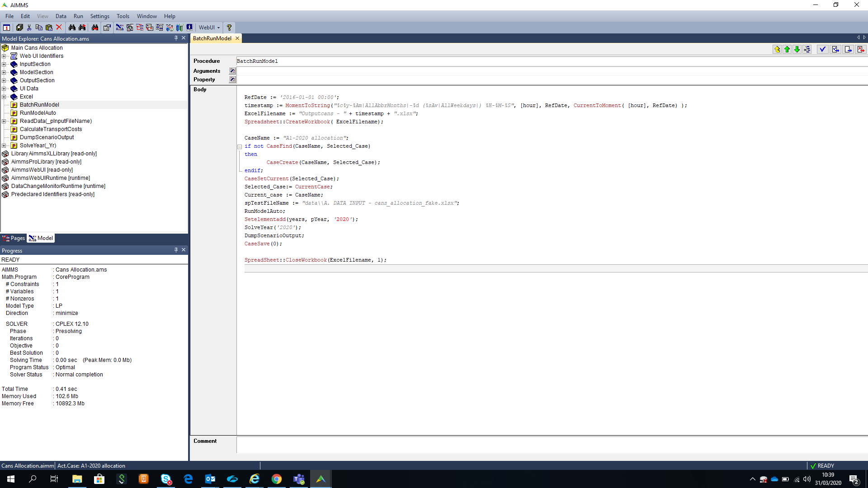Click the locate-in-model-tree icon
868x488 pixels.
[x=807, y=50]
